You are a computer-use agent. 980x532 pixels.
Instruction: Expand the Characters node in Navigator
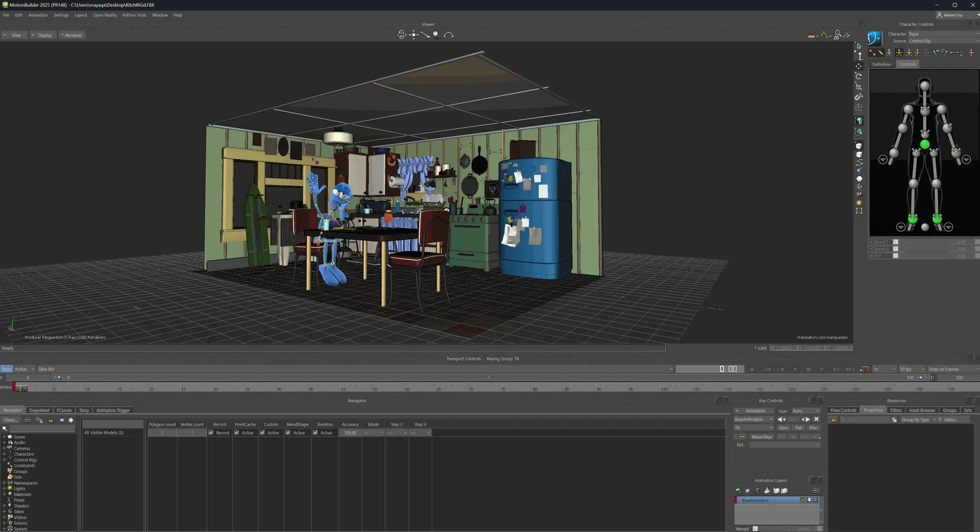pos(4,454)
